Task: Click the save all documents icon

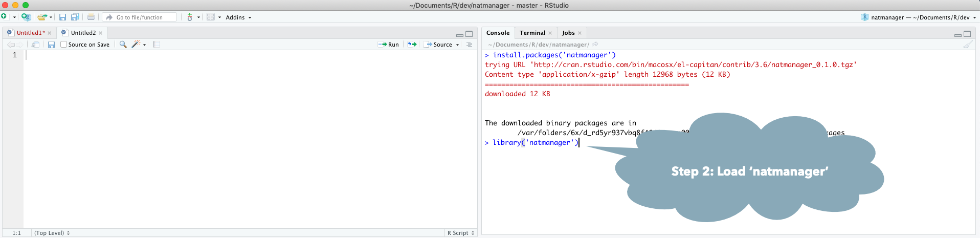Action: point(75,17)
